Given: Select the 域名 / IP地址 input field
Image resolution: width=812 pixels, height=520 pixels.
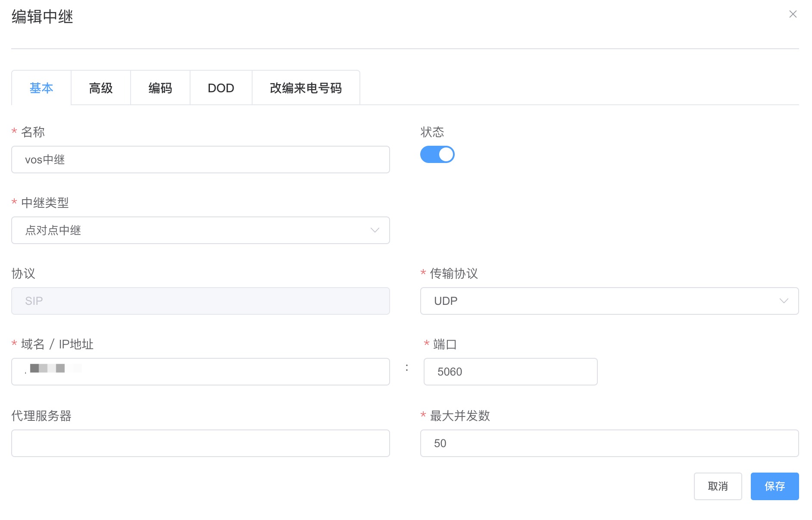Looking at the screenshot, I should [x=200, y=371].
